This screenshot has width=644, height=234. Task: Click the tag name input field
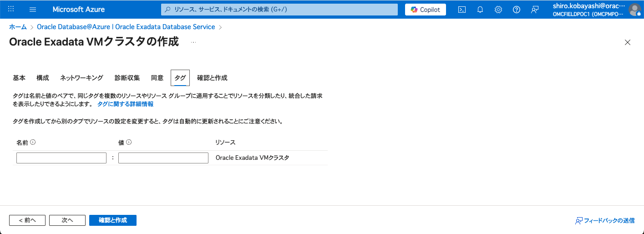(x=61, y=158)
